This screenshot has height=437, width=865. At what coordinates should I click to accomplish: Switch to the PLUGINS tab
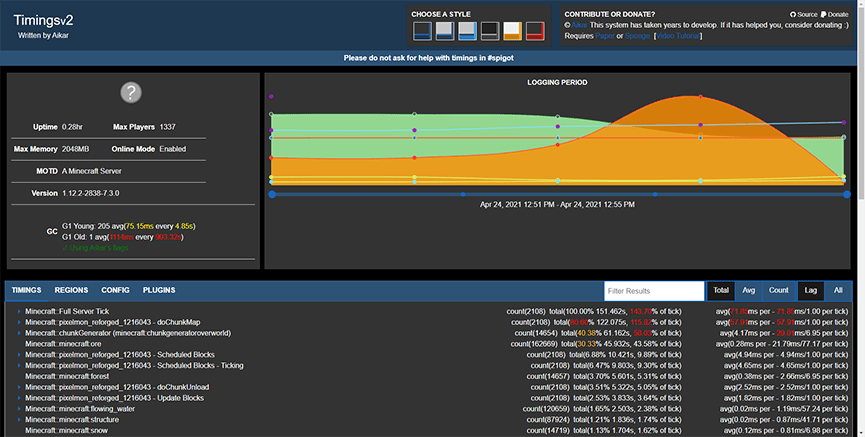pos(159,290)
